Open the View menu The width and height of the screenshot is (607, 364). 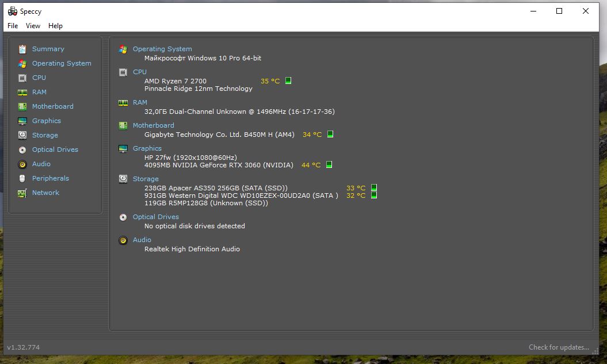coord(33,25)
